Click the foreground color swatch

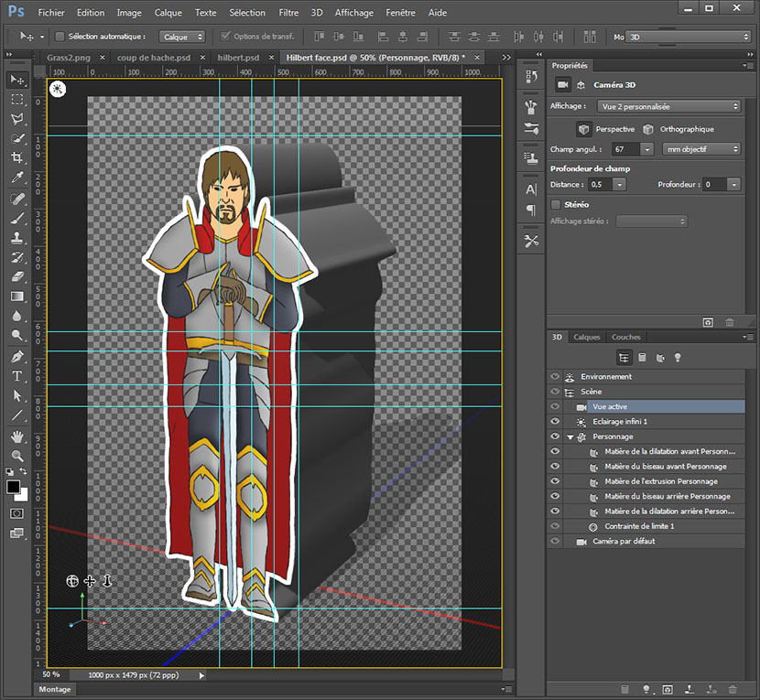[14, 487]
